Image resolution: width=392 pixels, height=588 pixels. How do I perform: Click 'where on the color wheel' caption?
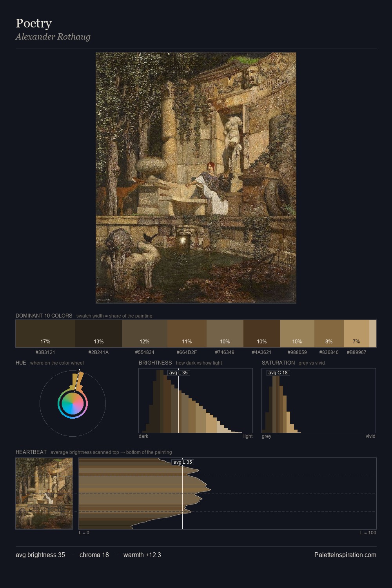tap(57, 363)
